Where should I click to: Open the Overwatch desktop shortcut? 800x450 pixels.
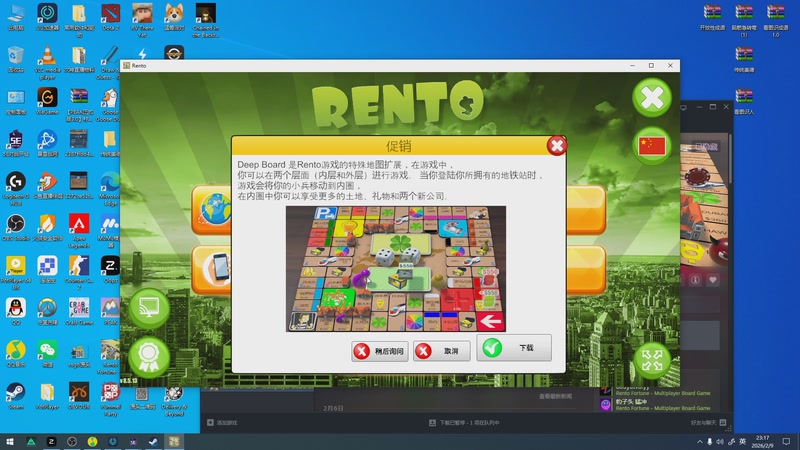pos(47,311)
